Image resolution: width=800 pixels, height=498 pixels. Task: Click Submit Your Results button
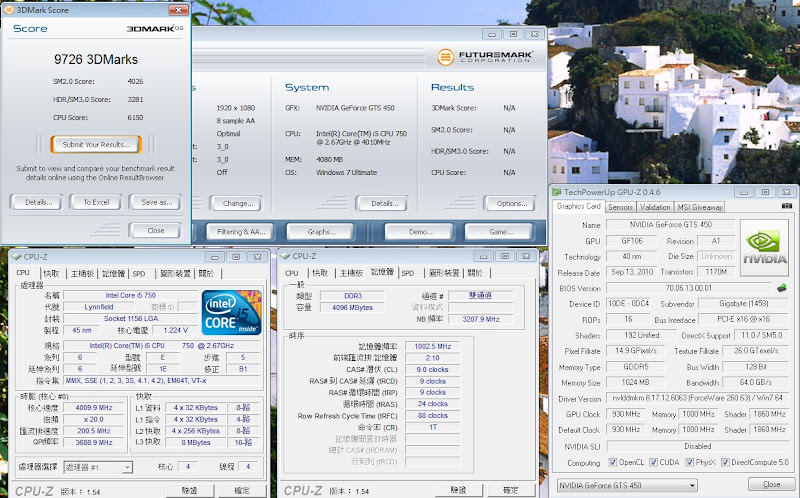tap(96, 144)
